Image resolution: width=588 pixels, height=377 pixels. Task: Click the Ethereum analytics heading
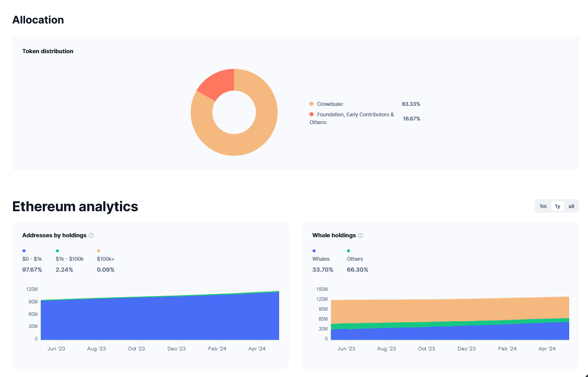[x=75, y=206]
